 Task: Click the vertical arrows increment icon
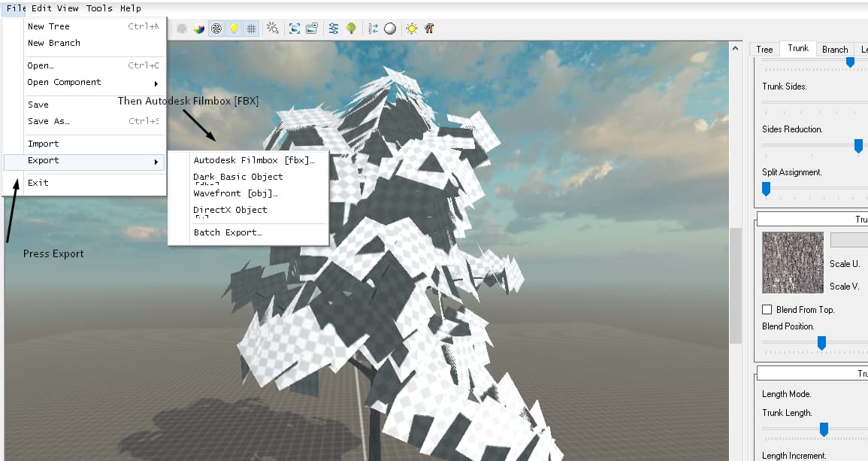[x=374, y=29]
